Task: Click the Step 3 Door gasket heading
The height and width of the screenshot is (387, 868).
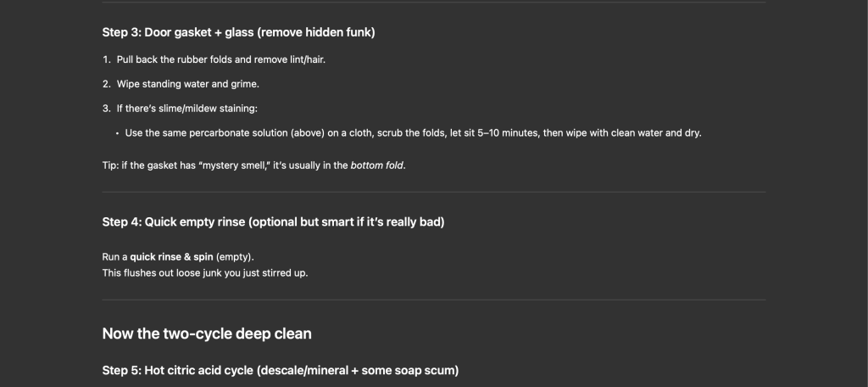Action: (x=238, y=33)
